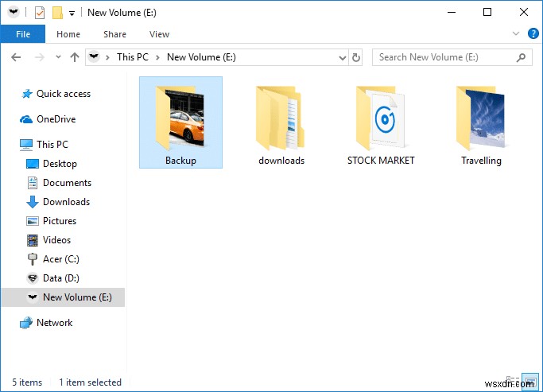Click the OneDrive cloud icon
The height and width of the screenshot is (392, 543).
pyautogui.click(x=26, y=119)
